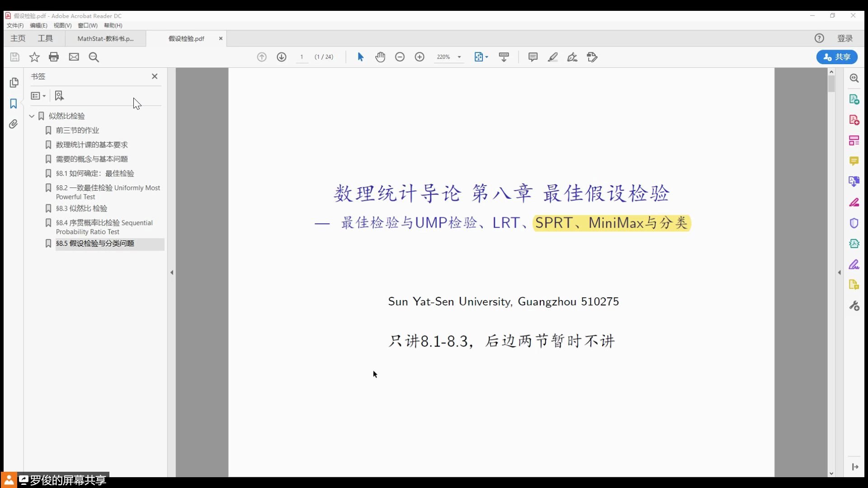
Task: Add file to starred favorites
Action: tap(34, 57)
